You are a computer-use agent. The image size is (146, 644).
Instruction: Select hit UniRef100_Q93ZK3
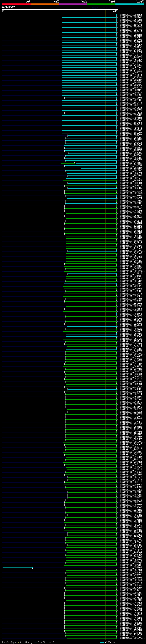point(131,15)
